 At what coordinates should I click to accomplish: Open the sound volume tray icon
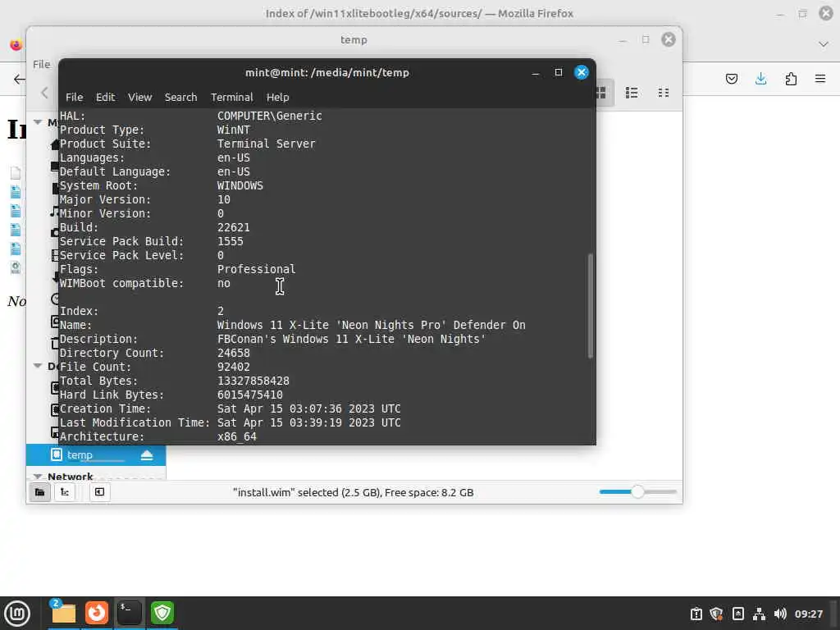pyautogui.click(x=780, y=614)
